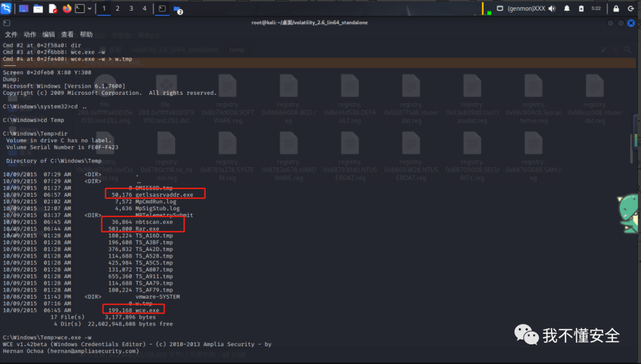
Task: Switch to workspace 3
Action: point(131,8)
